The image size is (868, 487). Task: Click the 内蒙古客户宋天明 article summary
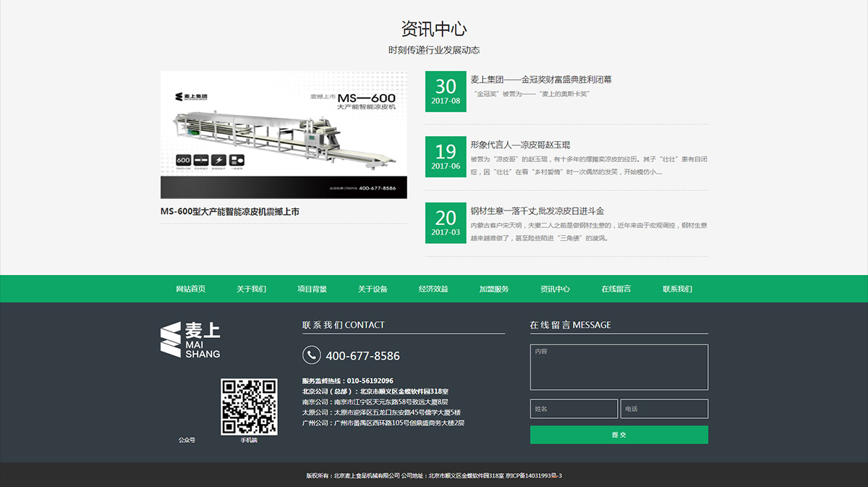(589, 232)
